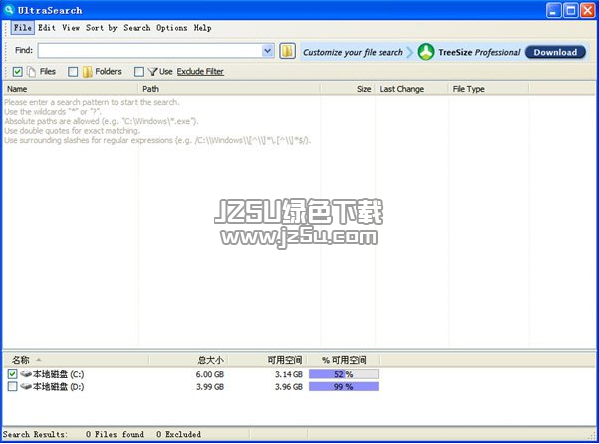Expand the Find history dropdown arrow
Viewport: 599px width, 444px height.
click(268, 50)
